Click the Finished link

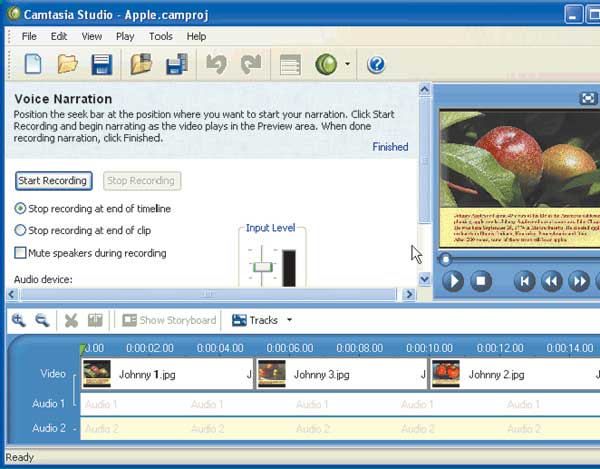pyautogui.click(x=390, y=147)
